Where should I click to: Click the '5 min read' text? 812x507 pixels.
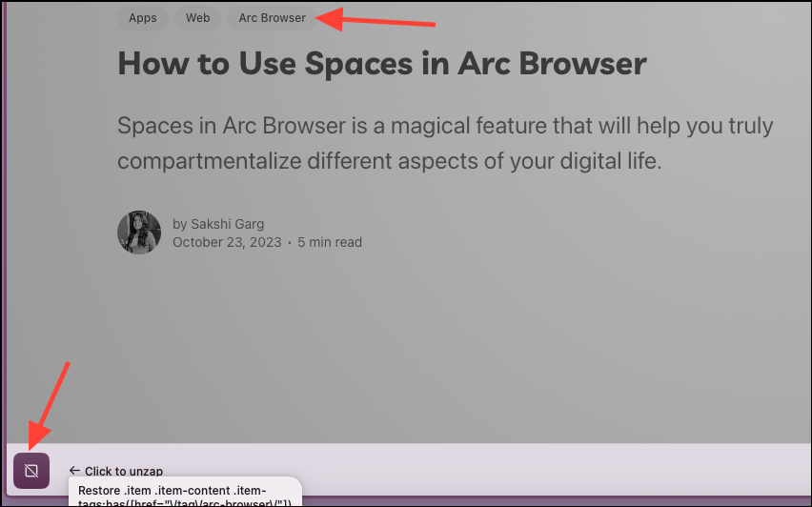click(x=330, y=242)
